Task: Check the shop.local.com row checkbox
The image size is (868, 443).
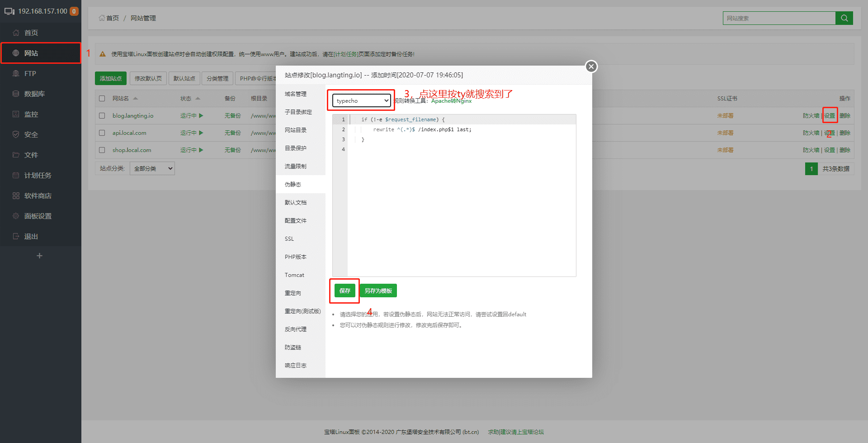Action: (102, 150)
